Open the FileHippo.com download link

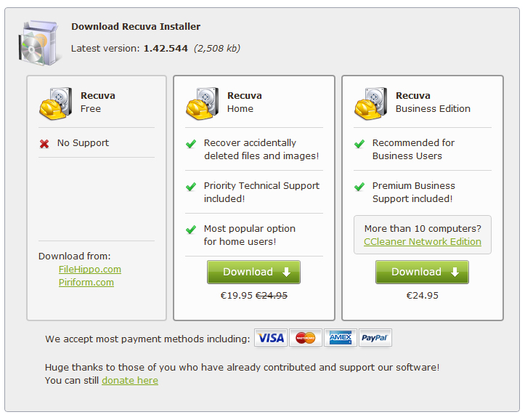pyautogui.click(x=90, y=269)
